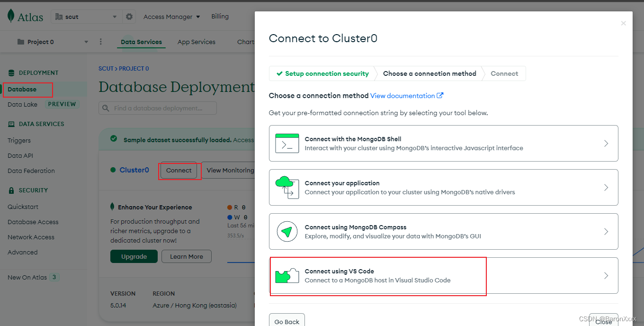Click the Security lock icon
This screenshot has width=644, height=326.
(11, 190)
